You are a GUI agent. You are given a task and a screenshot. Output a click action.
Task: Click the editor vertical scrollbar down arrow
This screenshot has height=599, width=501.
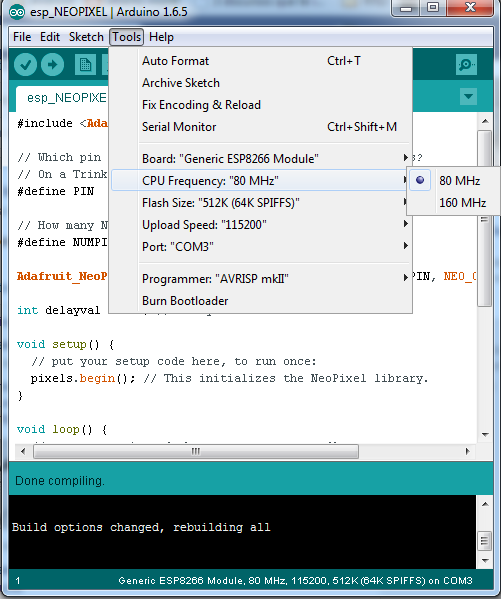pyautogui.click(x=485, y=434)
